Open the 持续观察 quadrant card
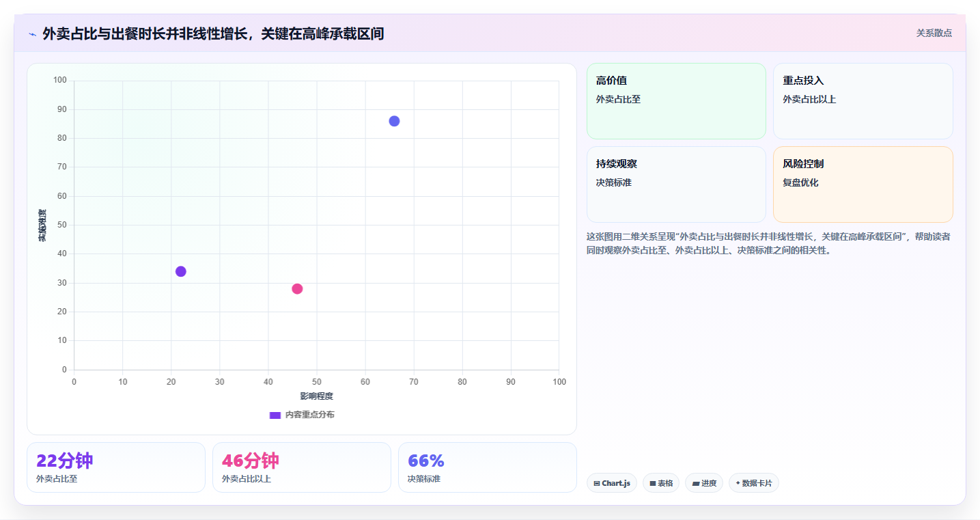 (x=676, y=184)
